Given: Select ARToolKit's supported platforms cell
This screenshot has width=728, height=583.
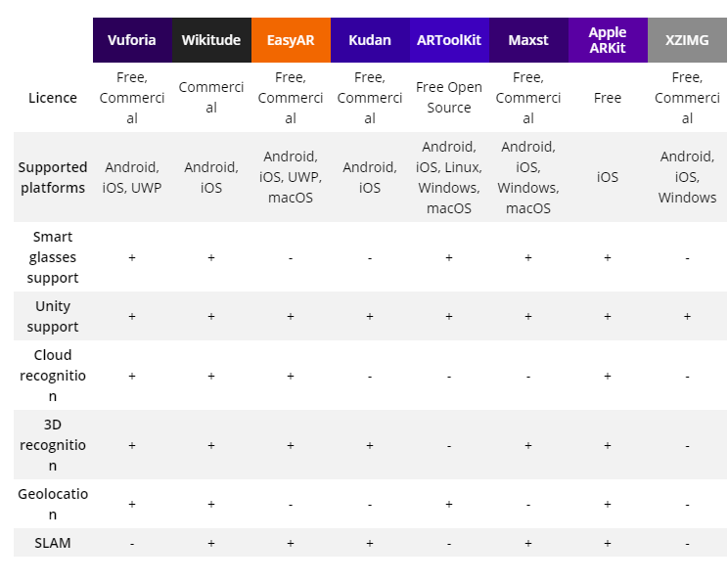Looking at the screenshot, I should click(x=449, y=177).
